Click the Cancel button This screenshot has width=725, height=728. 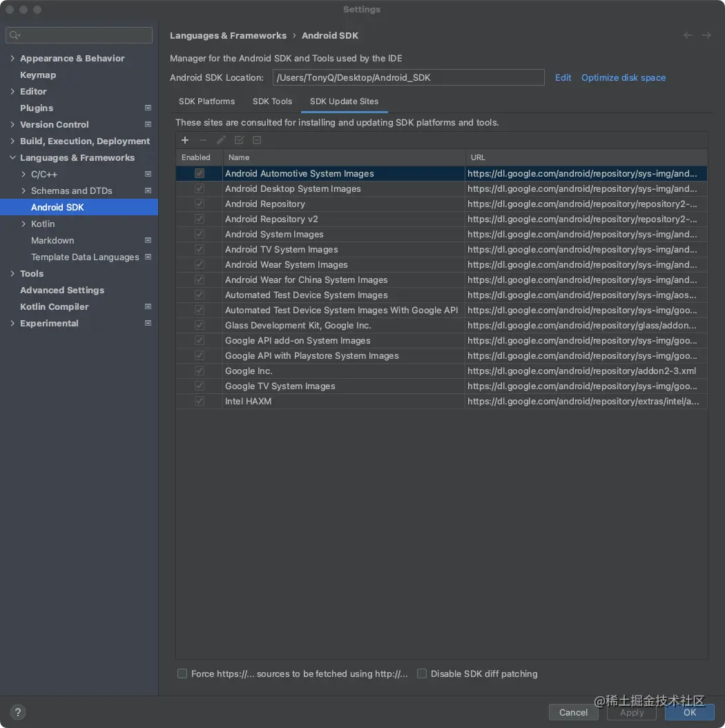pyautogui.click(x=573, y=712)
